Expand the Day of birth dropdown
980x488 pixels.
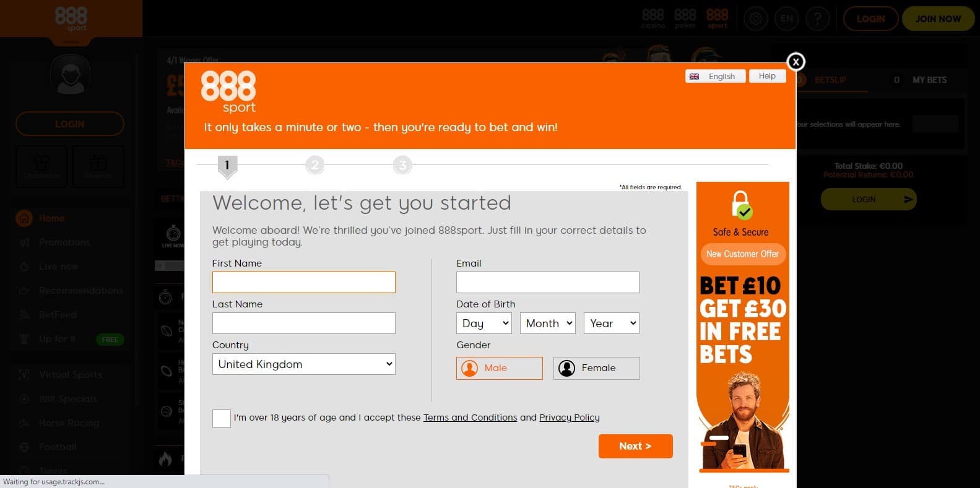[x=484, y=323]
